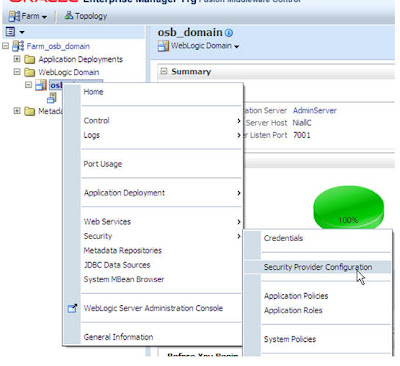Click the WebLogic Domain folder icon
Image resolution: width=400 pixels, height=366 pixels.
(x=30, y=72)
